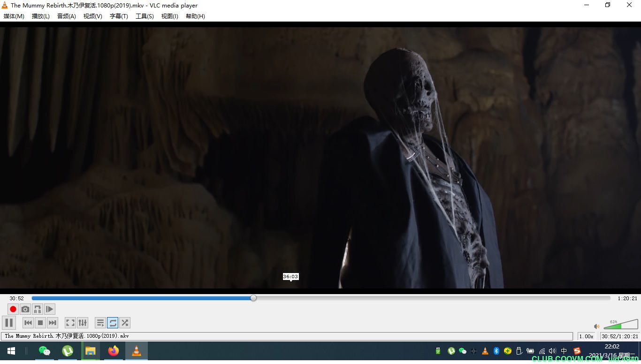The image size is (641, 364).
Task: Click the 1.00x playback speed indicator
Action: pyautogui.click(x=587, y=336)
